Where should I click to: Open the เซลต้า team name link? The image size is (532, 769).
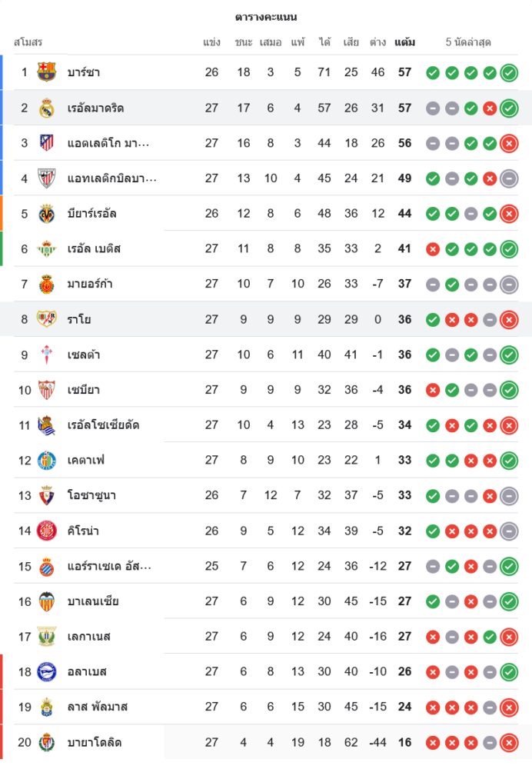pyautogui.click(x=84, y=355)
